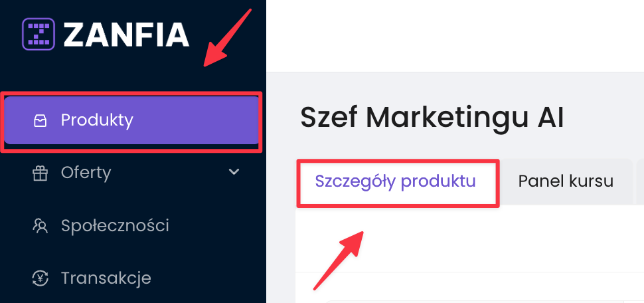Open Transakcje from the sidebar
This screenshot has width=644, height=303.
pyautogui.click(x=106, y=278)
